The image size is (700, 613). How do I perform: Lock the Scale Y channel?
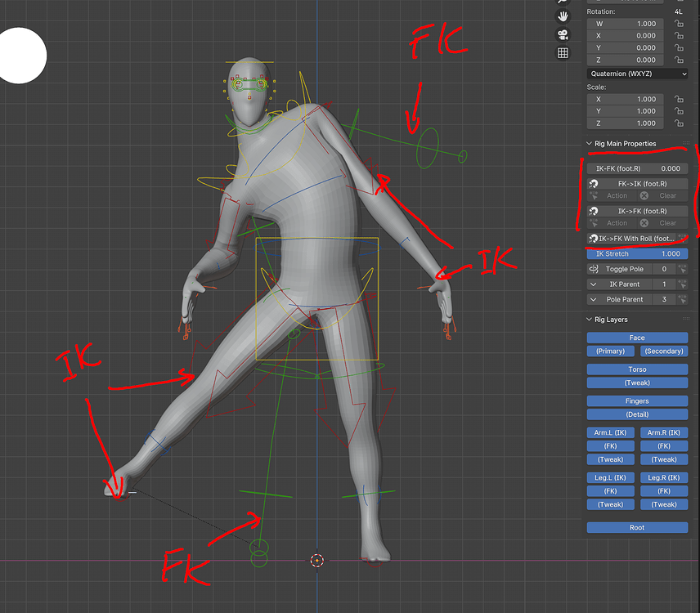(679, 111)
